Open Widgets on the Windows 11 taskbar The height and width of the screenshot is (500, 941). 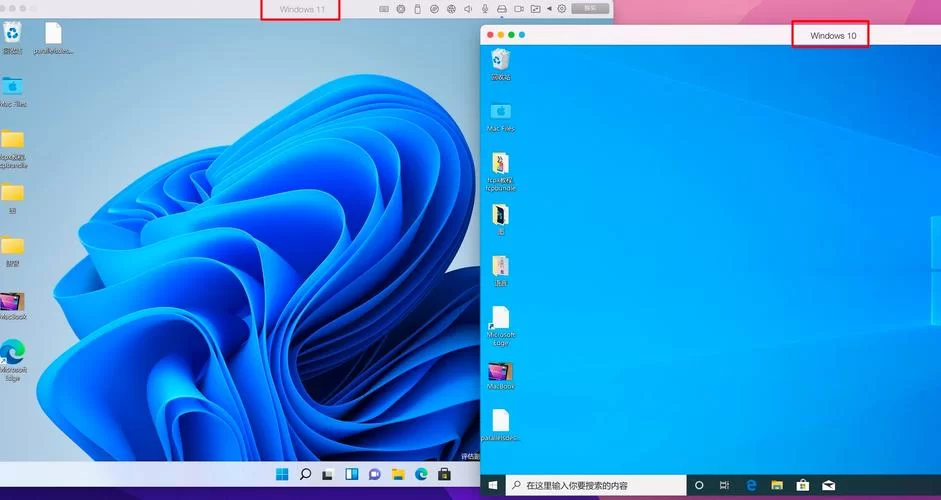352,474
